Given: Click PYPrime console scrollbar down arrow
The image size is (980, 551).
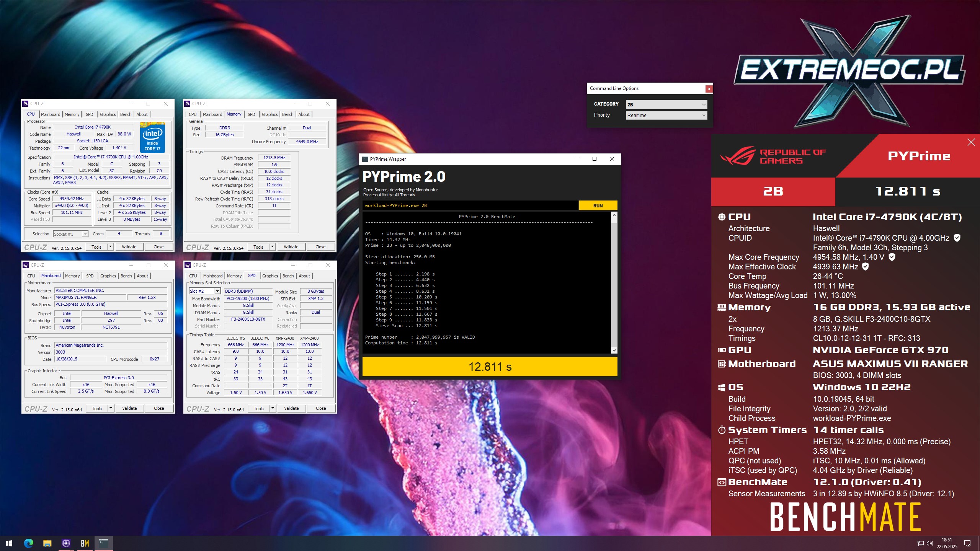Looking at the screenshot, I should [614, 350].
